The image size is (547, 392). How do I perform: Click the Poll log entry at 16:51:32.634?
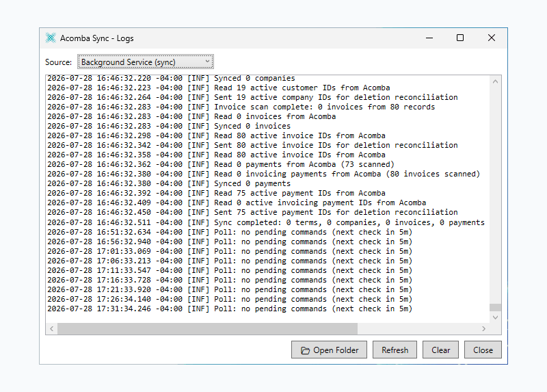[230, 232]
